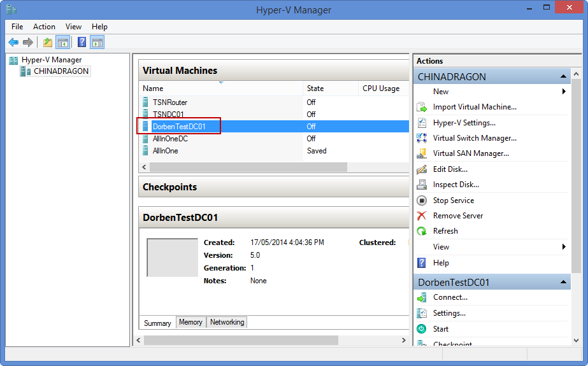This screenshot has height=366, width=588.
Task: Click the Up one level folder icon
Action: pos(48,43)
